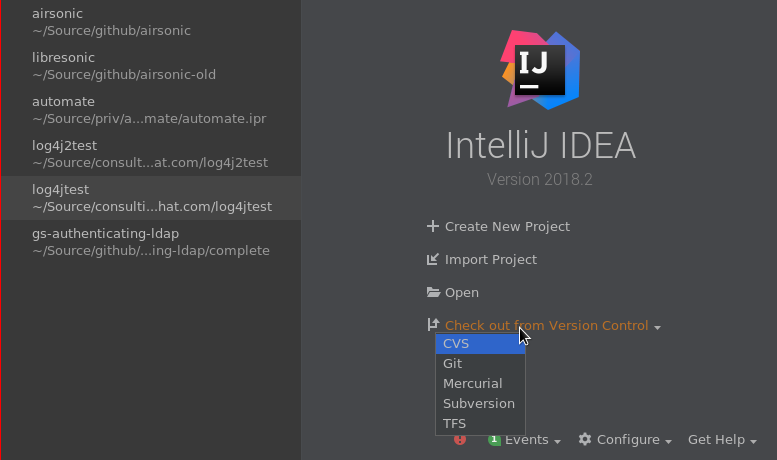Click the Version 2018.2 text

coord(540,179)
